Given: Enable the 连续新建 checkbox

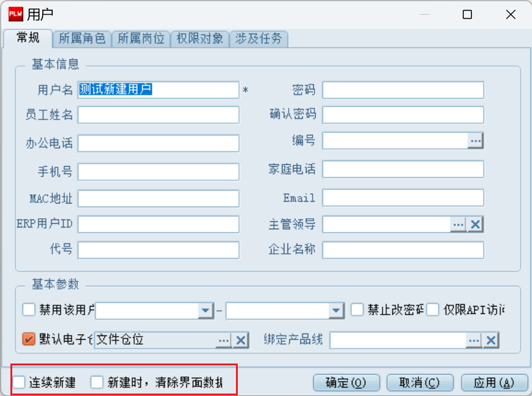Looking at the screenshot, I should pyautogui.click(x=19, y=382).
